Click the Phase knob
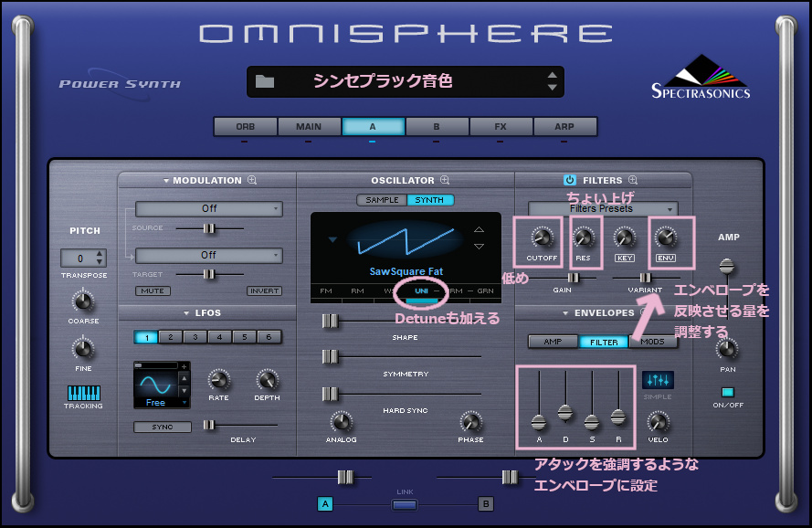 (470, 422)
